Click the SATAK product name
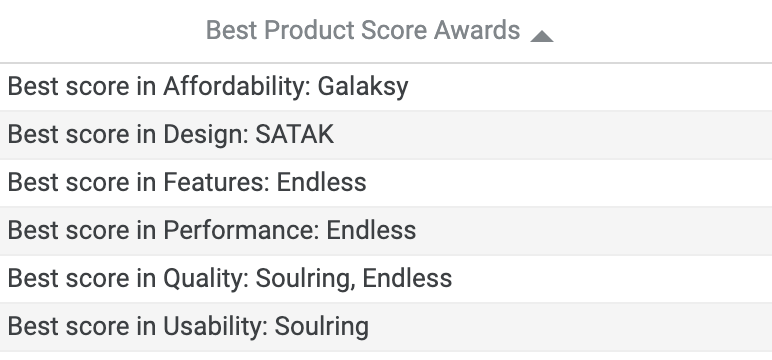Viewport: 772px width, 360px height. click(x=294, y=134)
